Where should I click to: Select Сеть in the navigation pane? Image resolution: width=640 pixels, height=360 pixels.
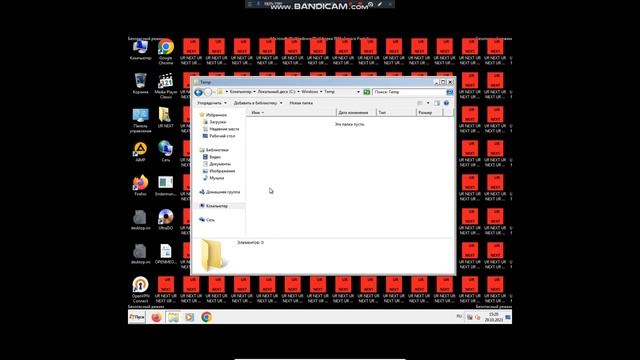(x=207, y=220)
